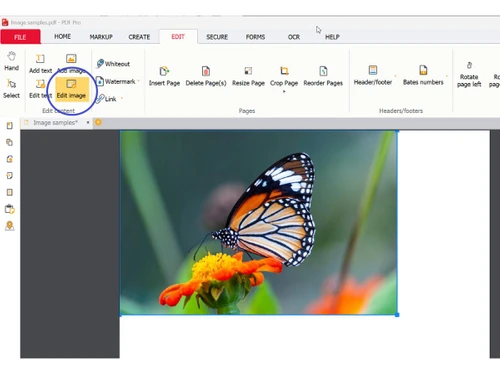Use the Whiteout tool

click(x=113, y=64)
